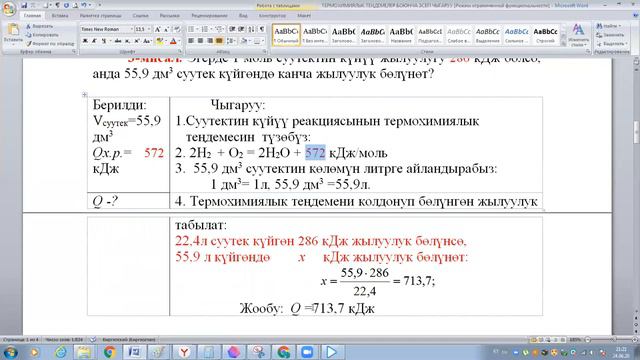Align text right

210,41
